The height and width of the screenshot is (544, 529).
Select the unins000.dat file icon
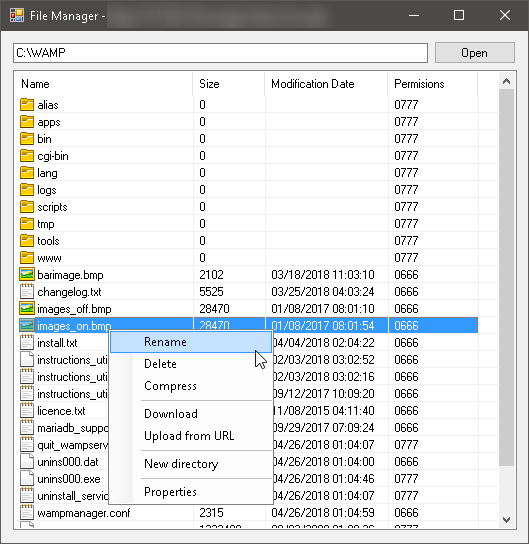27,461
